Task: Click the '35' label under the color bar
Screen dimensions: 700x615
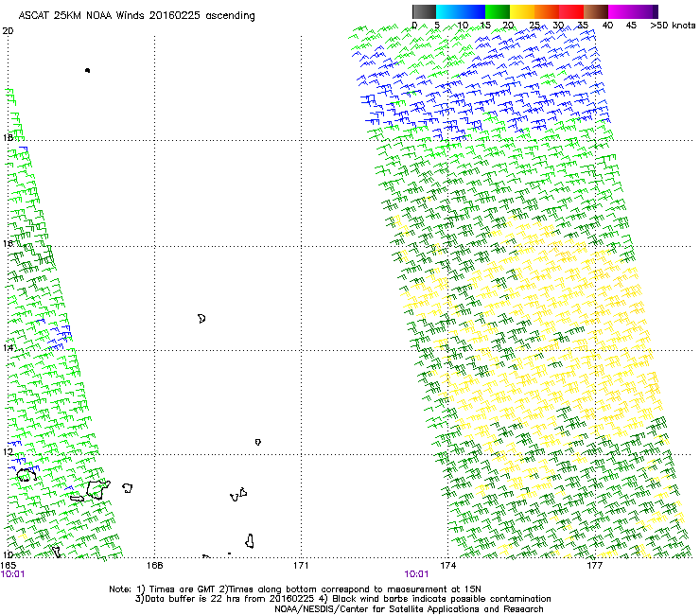Action: (x=583, y=26)
